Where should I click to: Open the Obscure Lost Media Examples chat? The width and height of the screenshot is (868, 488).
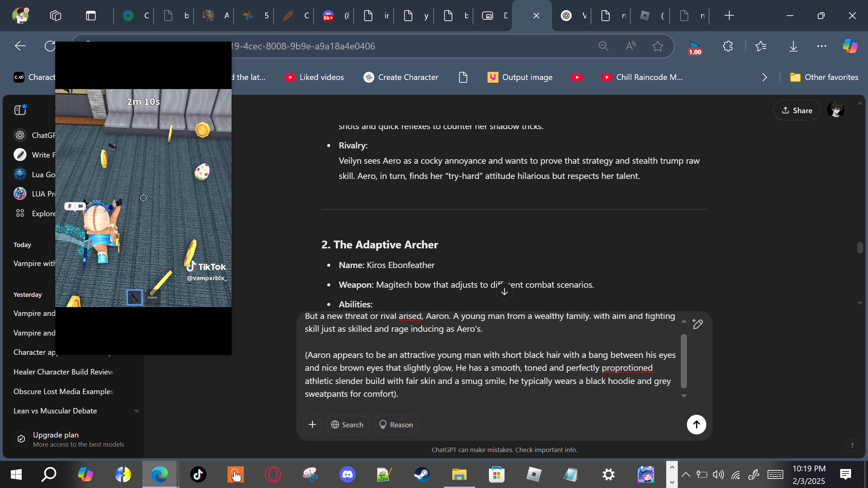(x=63, y=391)
